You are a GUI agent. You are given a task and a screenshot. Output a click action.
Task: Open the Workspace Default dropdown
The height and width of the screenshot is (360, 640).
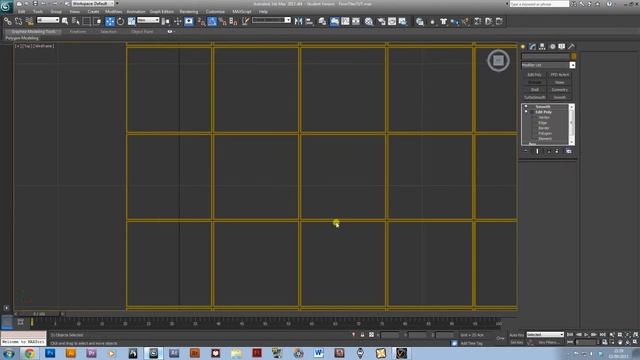(x=93, y=4)
